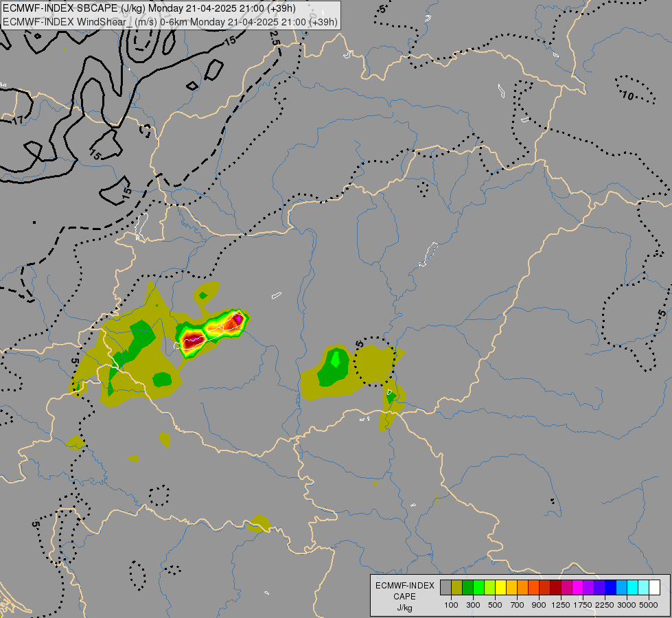Click the legend value 500

click(495, 605)
